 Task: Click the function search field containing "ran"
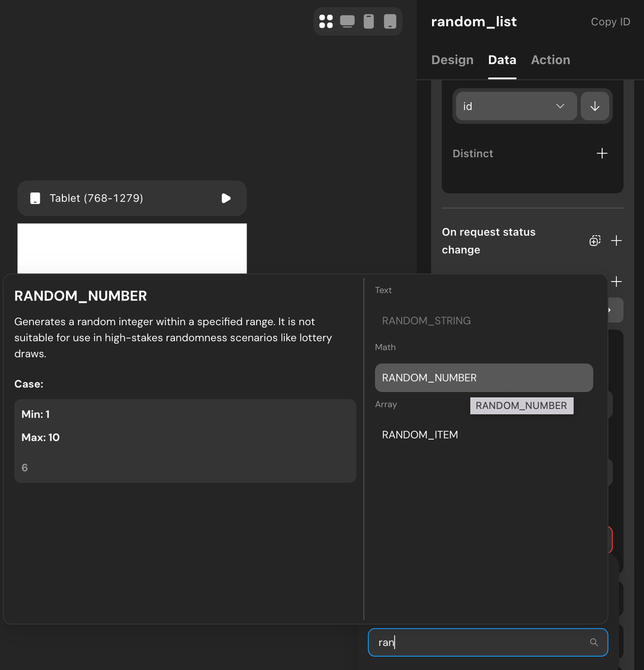point(476,642)
